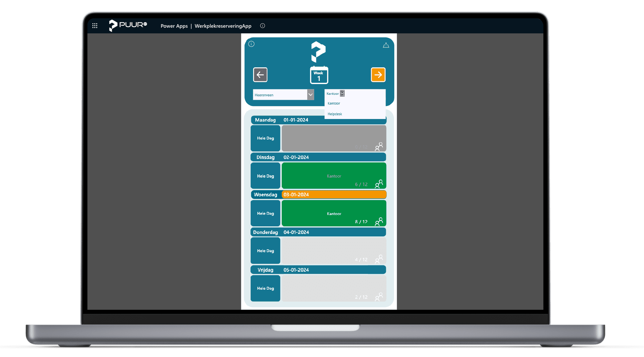This screenshot has height=357, width=644.
Task: Click the orange 03-01-2024 Woensdag date bar
Action: coord(334,195)
